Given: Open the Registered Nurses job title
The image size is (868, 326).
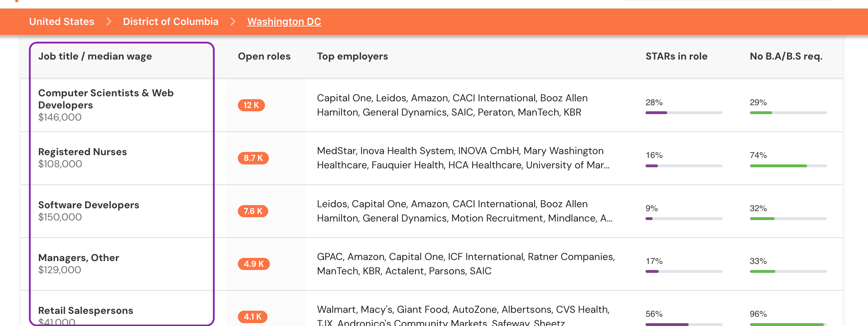Looking at the screenshot, I should point(82,152).
